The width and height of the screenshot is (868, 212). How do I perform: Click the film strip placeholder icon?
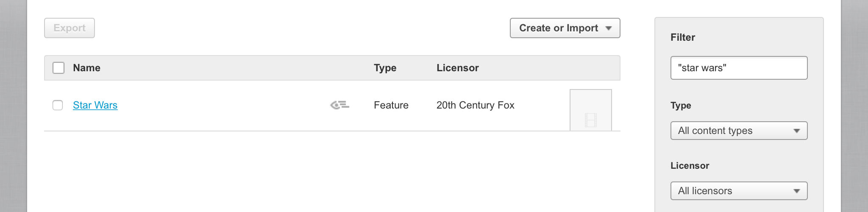click(x=590, y=120)
